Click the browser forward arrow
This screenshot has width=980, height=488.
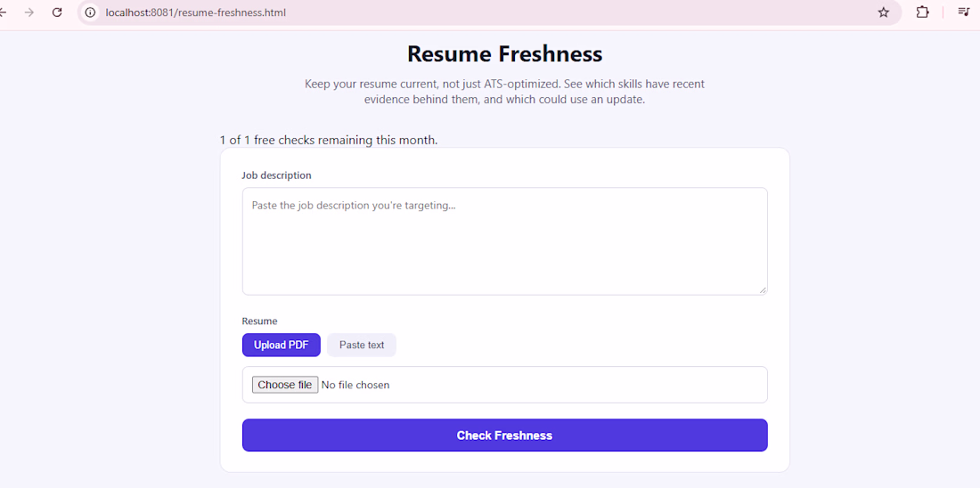[x=29, y=12]
